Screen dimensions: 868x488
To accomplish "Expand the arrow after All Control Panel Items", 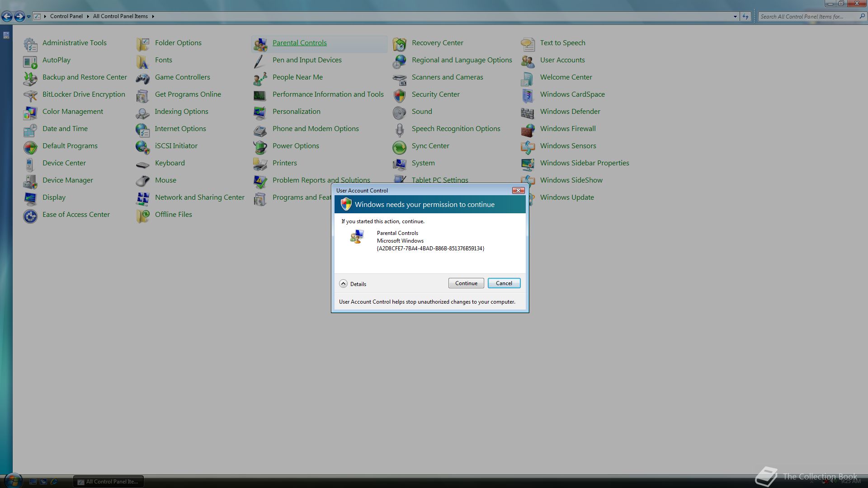I will point(153,16).
